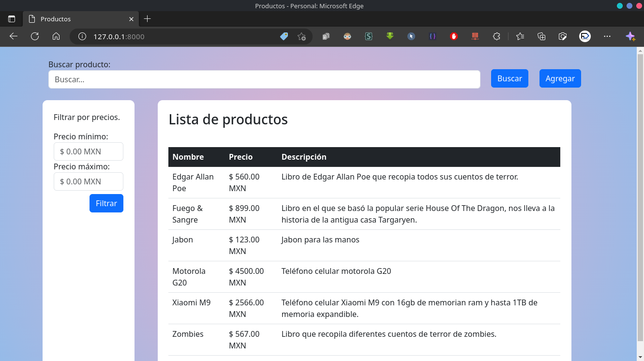Open the tab actions menu icon
The width and height of the screenshot is (644, 361).
[12, 19]
